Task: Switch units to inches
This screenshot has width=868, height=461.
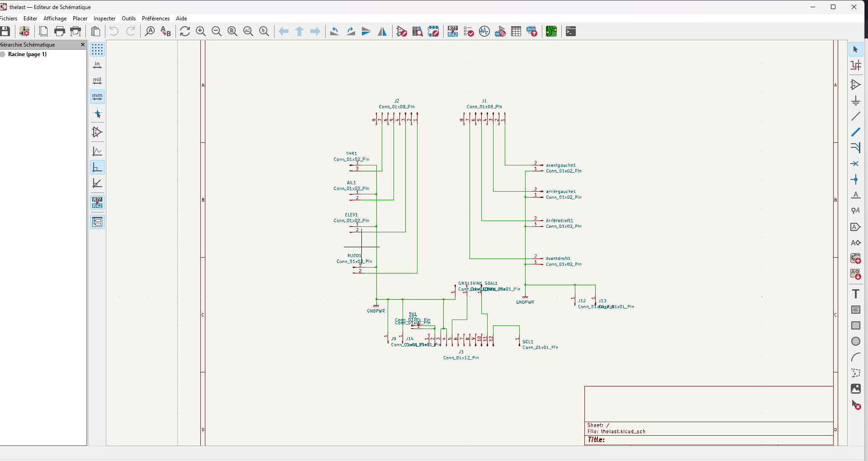Action: pyautogui.click(x=97, y=66)
